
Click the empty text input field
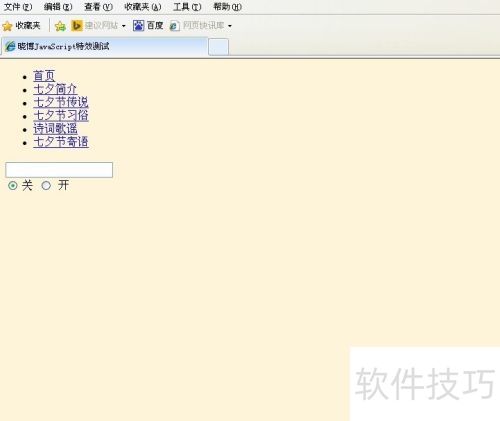pyautogui.click(x=59, y=170)
